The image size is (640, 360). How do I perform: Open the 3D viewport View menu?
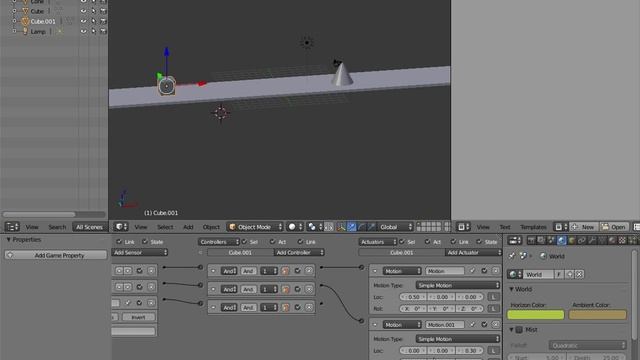pyautogui.click(x=141, y=227)
